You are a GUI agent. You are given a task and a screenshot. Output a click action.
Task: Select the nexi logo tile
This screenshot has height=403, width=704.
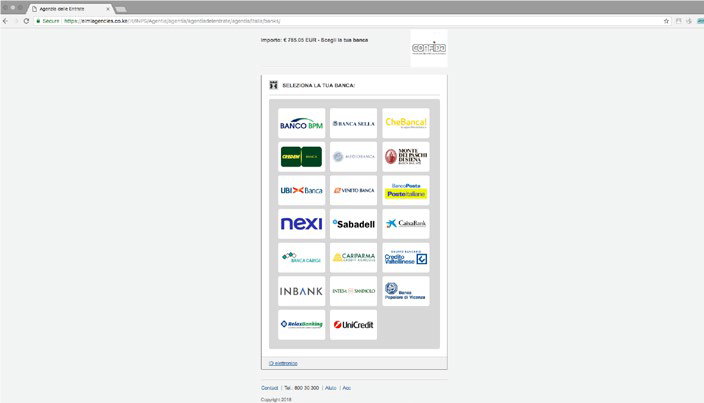[x=301, y=223]
